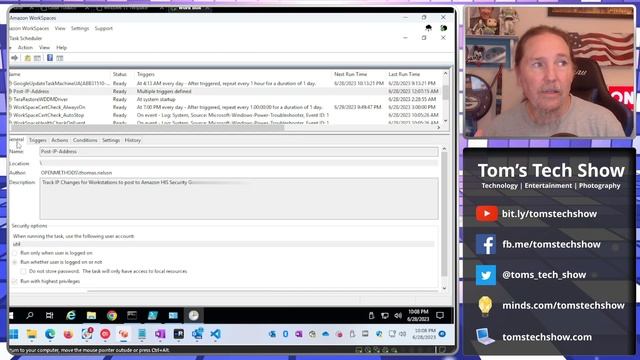Toggle 'Run with highest privileges' checkbox
The width and height of the screenshot is (640, 360).
point(15,281)
